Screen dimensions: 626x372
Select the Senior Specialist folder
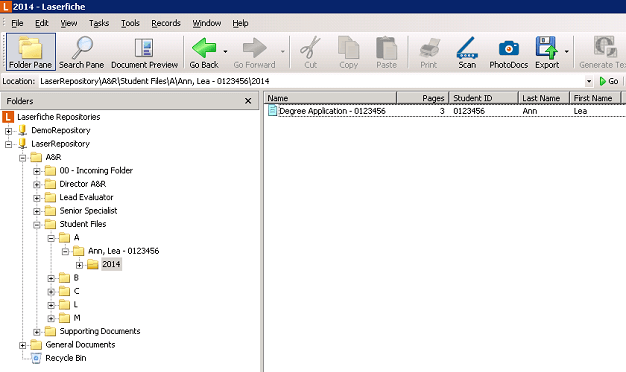(88, 211)
